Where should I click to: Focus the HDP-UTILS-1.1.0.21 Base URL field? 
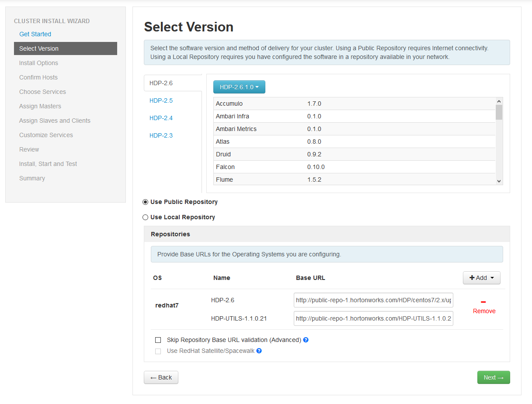click(373, 319)
